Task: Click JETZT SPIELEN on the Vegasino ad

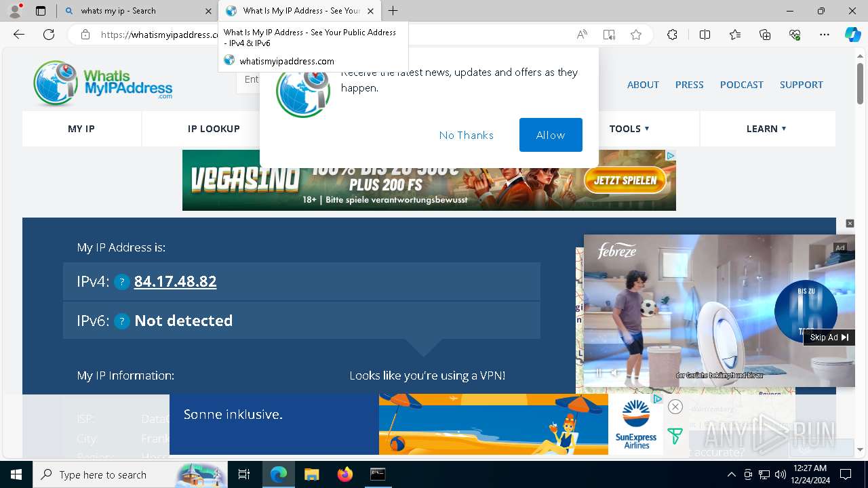Action: (625, 180)
